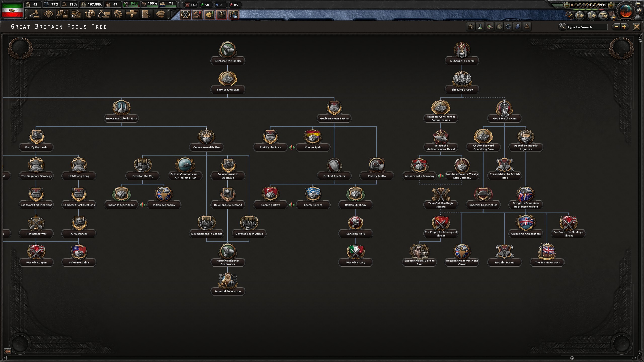Image resolution: width=644 pixels, height=362 pixels.
Task: Click the soldiers alert icon
Action: (222, 15)
